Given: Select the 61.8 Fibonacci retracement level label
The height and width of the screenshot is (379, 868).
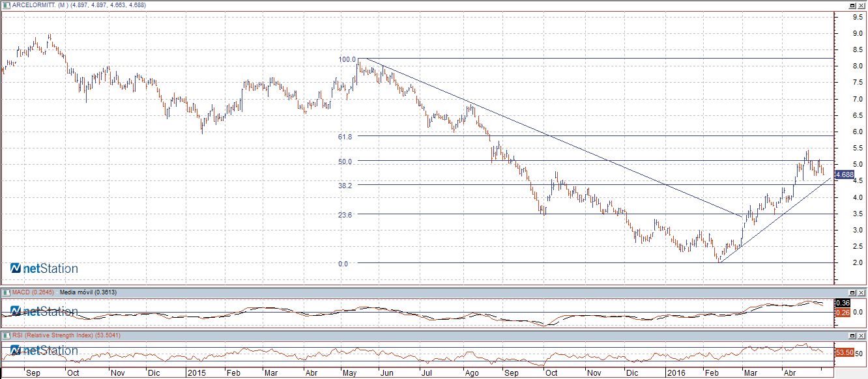Looking at the screenshot, I should (345, 137).
